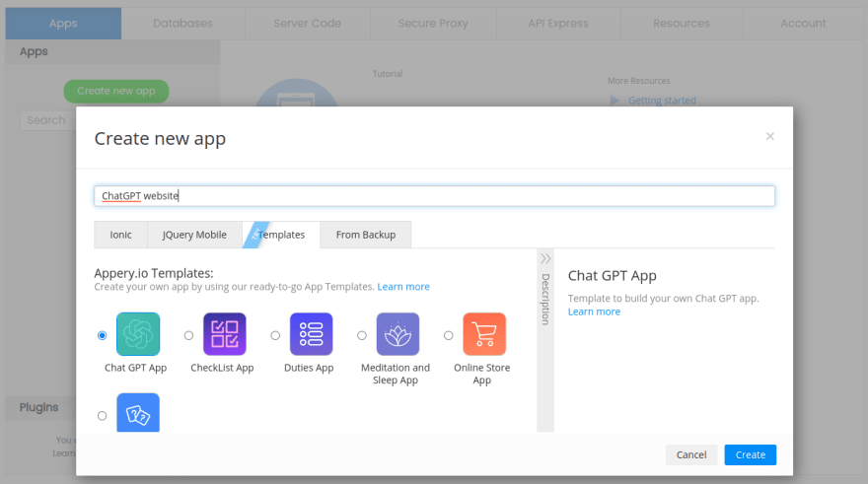Click the Chat GPT App label text

coord(136,368)
